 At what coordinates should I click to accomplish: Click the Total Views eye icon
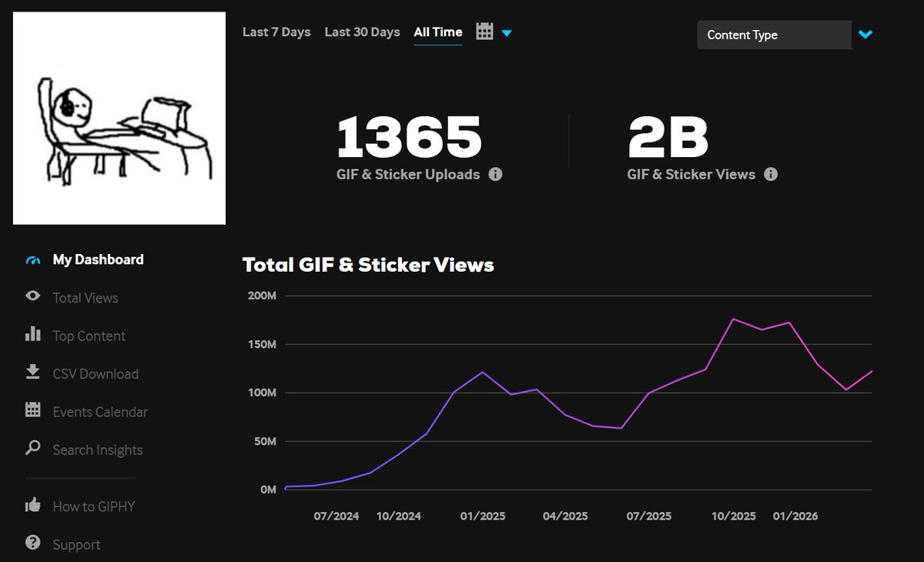pyautogui.click(x=32, y=296)
